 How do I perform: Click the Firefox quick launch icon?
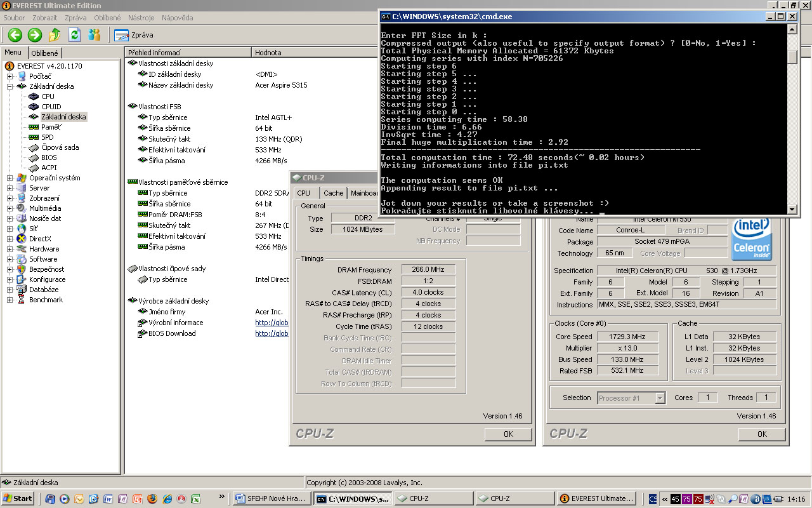[152, 498]
